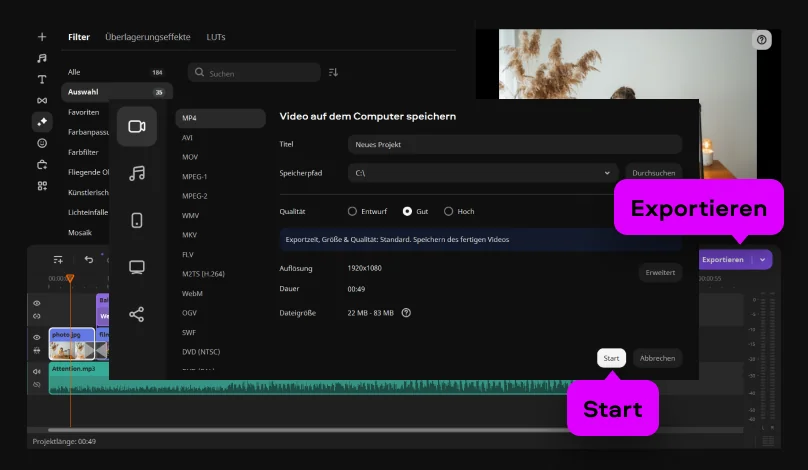Click into the Titel field with Neues Projekt
Viewport: 808px width, 470px height.
click(514, 144)
